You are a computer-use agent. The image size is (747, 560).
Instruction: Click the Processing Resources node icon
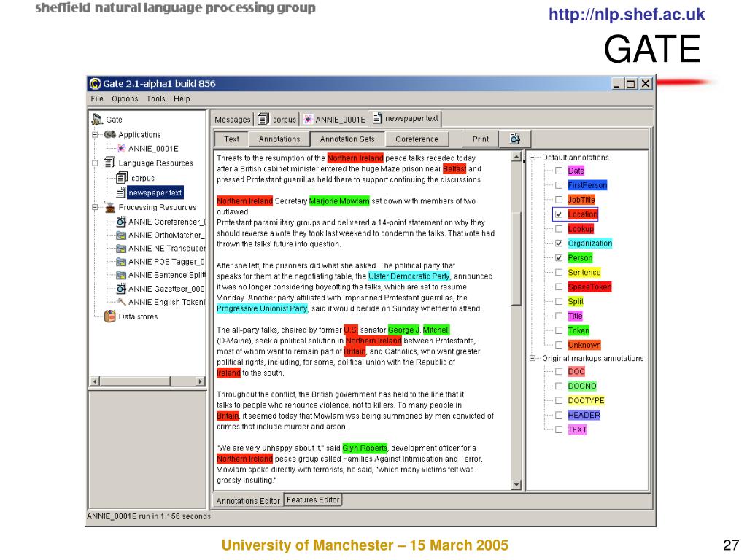[110, 207]
